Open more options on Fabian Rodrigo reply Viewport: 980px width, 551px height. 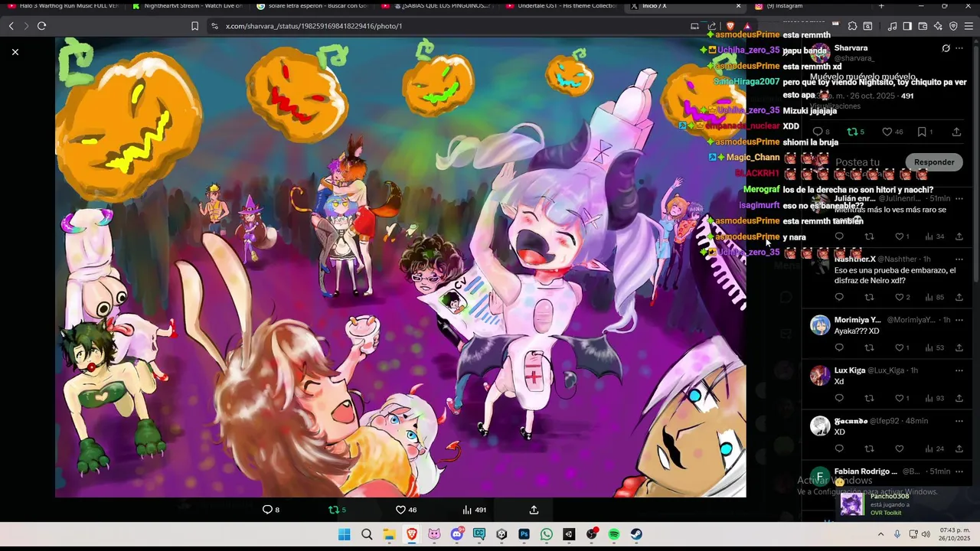pos(959,471)
